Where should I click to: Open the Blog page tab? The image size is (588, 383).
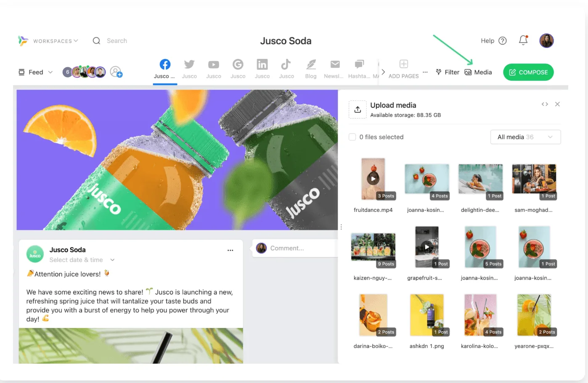tap(311, 69)
